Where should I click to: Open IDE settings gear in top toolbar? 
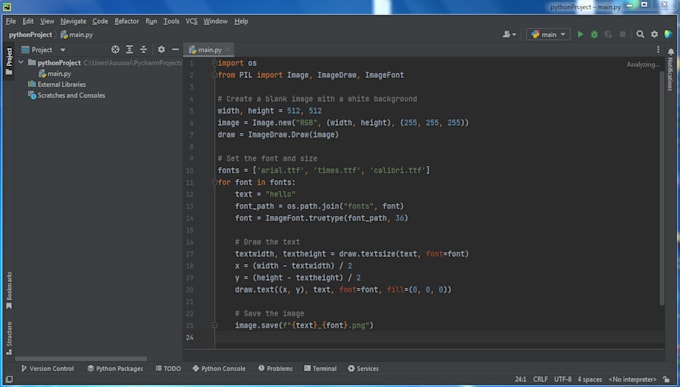[x=654, y=34]
